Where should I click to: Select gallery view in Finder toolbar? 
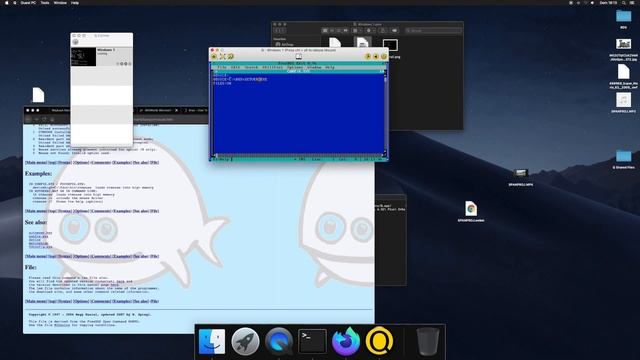pos(346,31)
